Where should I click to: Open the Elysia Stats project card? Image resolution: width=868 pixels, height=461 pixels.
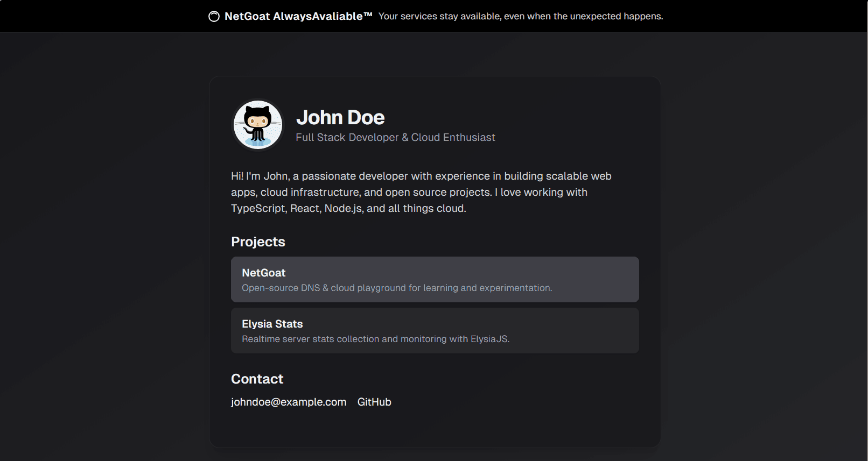point(435,330)
